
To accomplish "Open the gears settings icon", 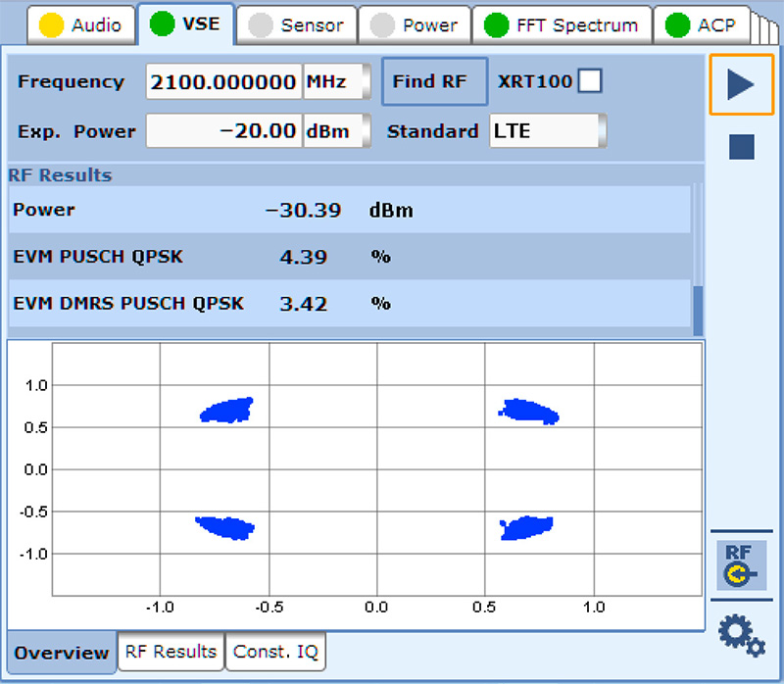I will 741,634.
